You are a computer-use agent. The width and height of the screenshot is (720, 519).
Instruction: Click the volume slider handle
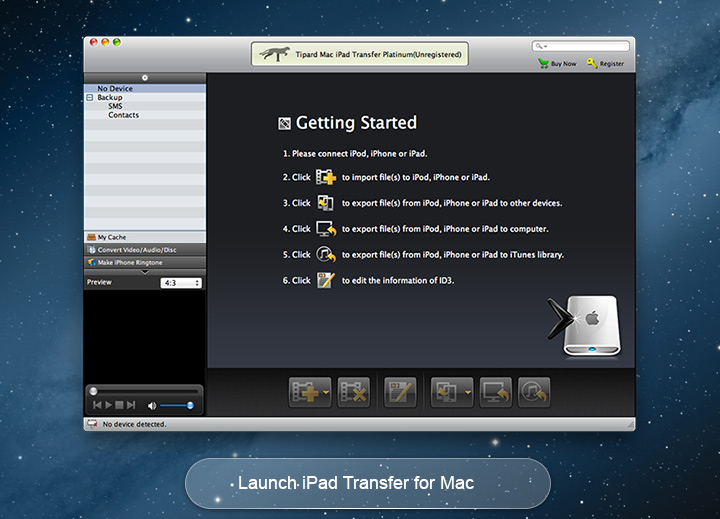coord(190,405)
